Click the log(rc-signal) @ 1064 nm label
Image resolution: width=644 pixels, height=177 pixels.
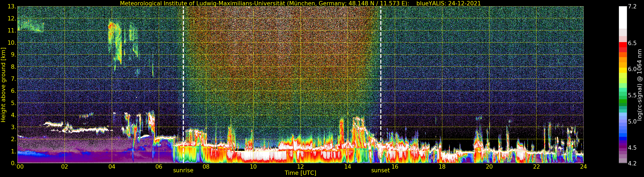click(640, 85)
